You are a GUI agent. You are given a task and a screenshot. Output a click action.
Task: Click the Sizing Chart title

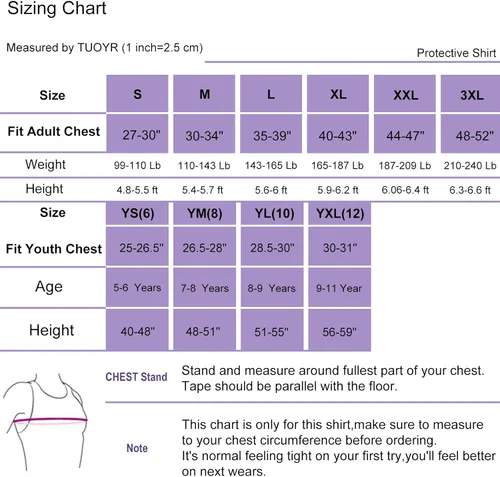click(x=57, y=8)
